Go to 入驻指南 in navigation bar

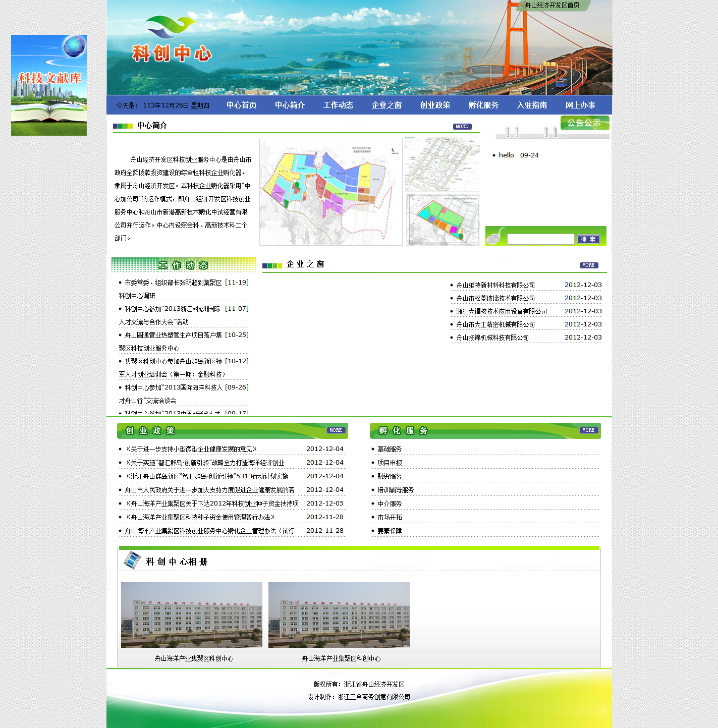[532, 105]
